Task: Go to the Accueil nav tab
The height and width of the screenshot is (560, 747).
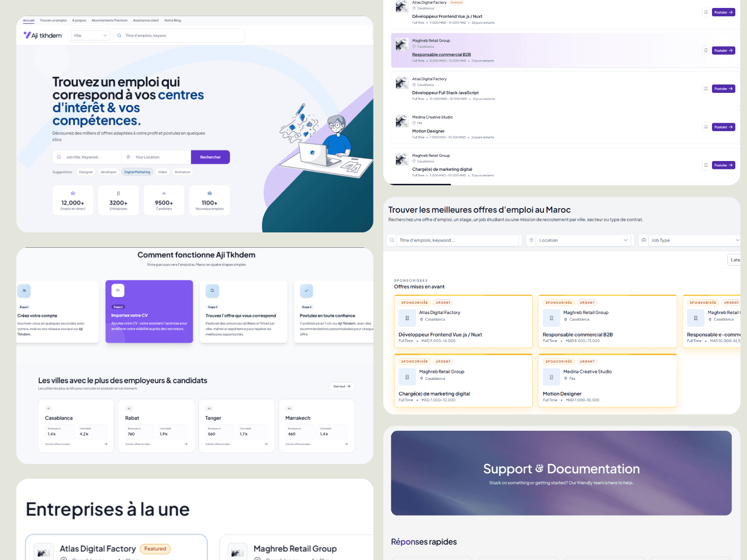Action: [x=29, y=21]
